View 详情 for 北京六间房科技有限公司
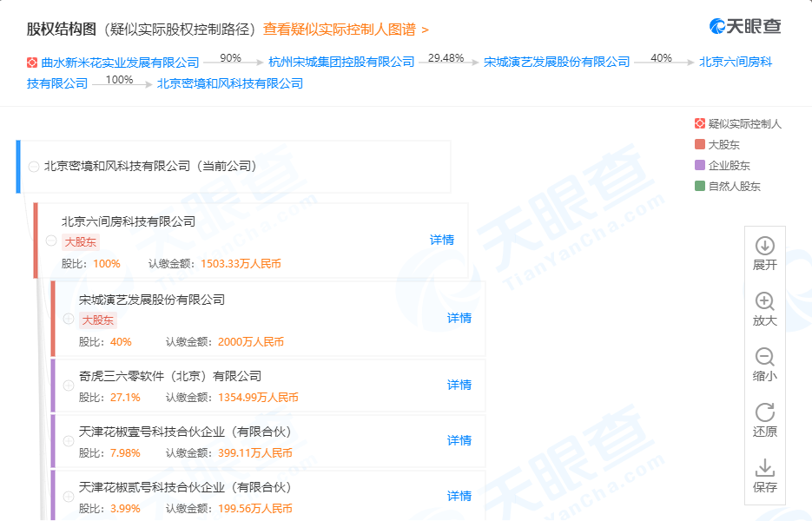This screenshot has width=812, height=521. 442,240
